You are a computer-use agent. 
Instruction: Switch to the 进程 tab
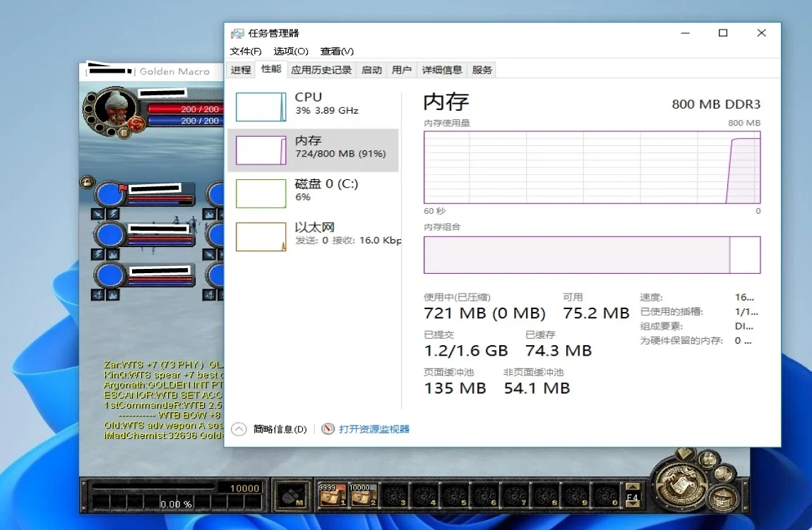pyautogui.click(x=241, y=70)
